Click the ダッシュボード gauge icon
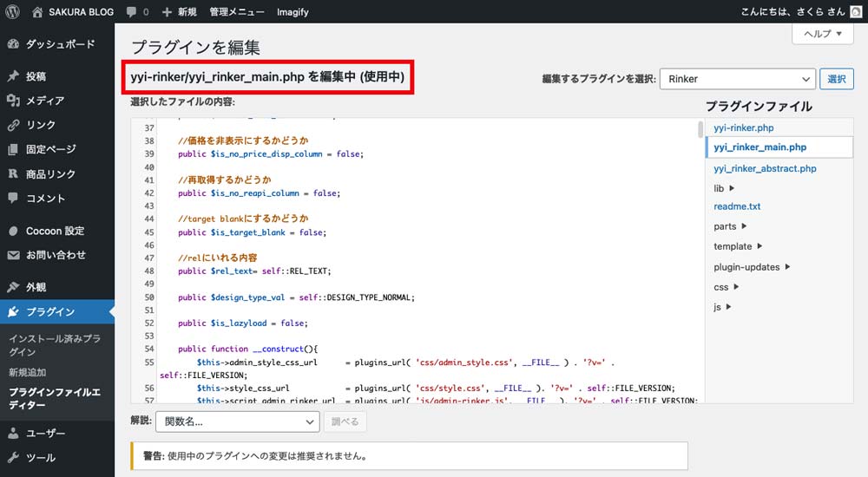Screen dimensions: 868x477 pyautogui.click(x=13, y=43)
